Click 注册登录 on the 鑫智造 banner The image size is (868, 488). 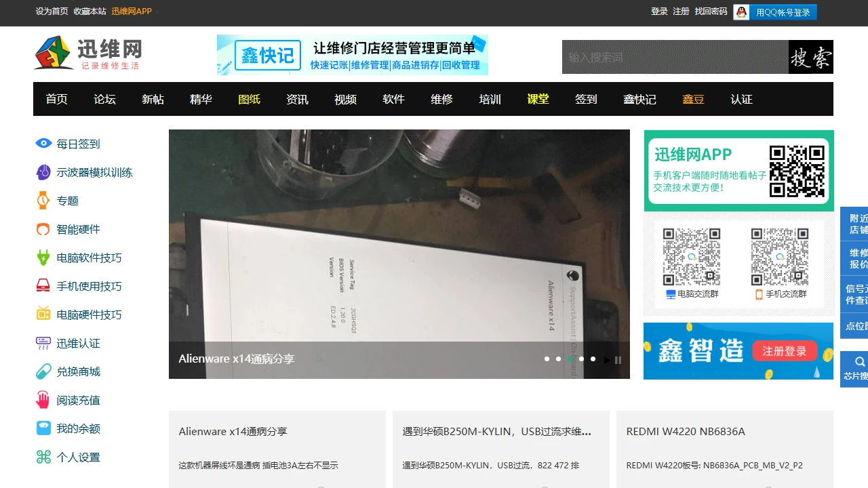tap(785, 351)
